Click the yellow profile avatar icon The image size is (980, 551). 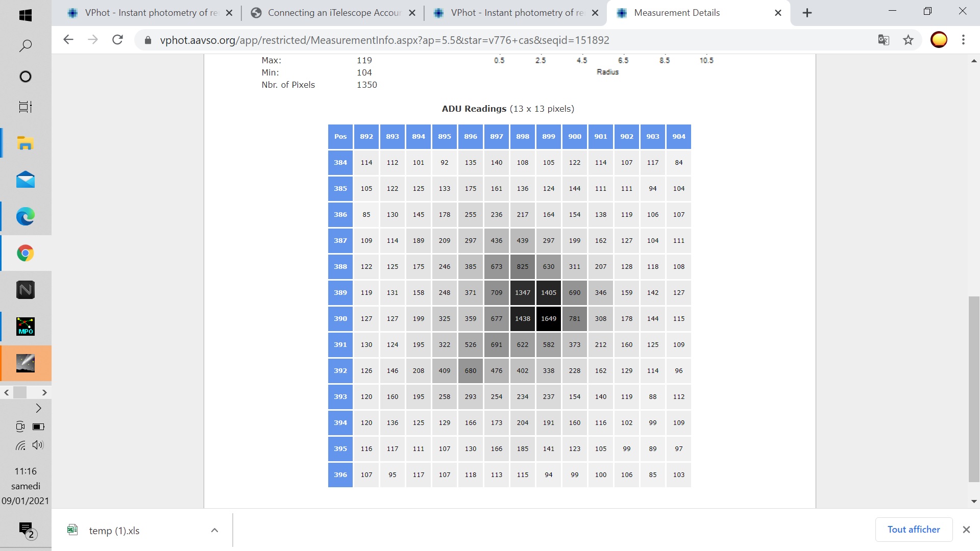coord(939,40)
